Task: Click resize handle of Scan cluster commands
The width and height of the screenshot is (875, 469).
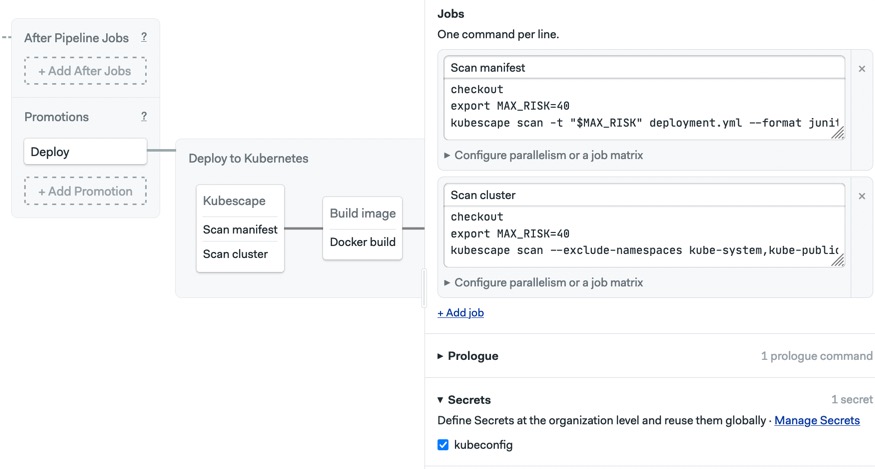Action: [838, 260]
